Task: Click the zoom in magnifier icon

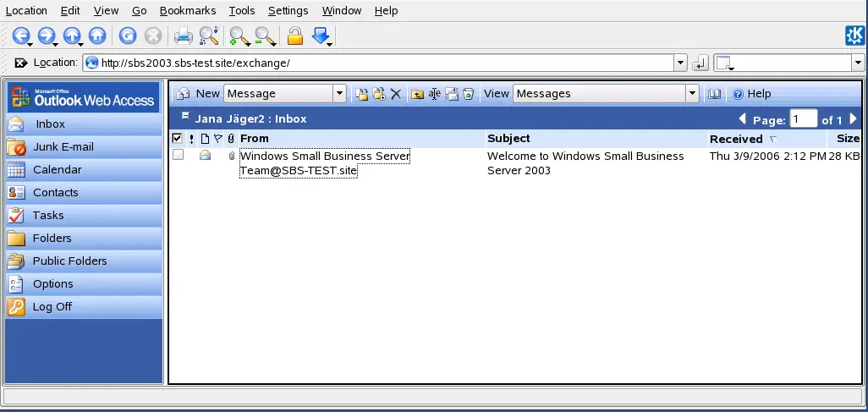Action: pyautogui.click(x=239, y=36)
